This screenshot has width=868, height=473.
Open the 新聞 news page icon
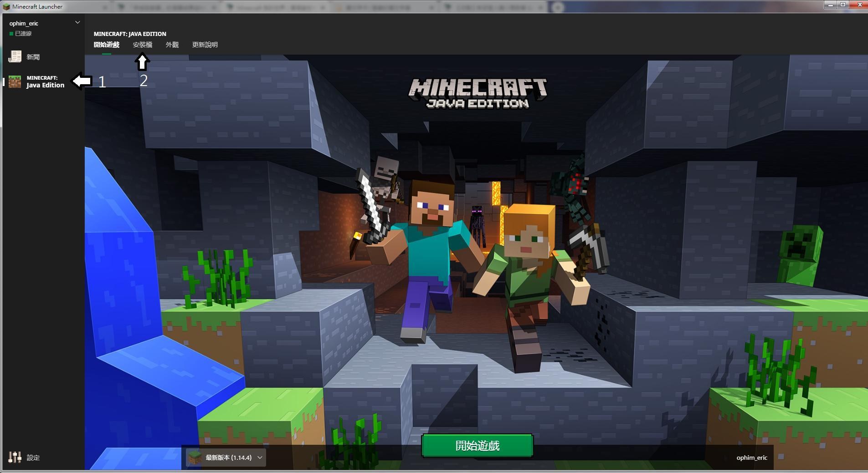(x=15, y=56)
